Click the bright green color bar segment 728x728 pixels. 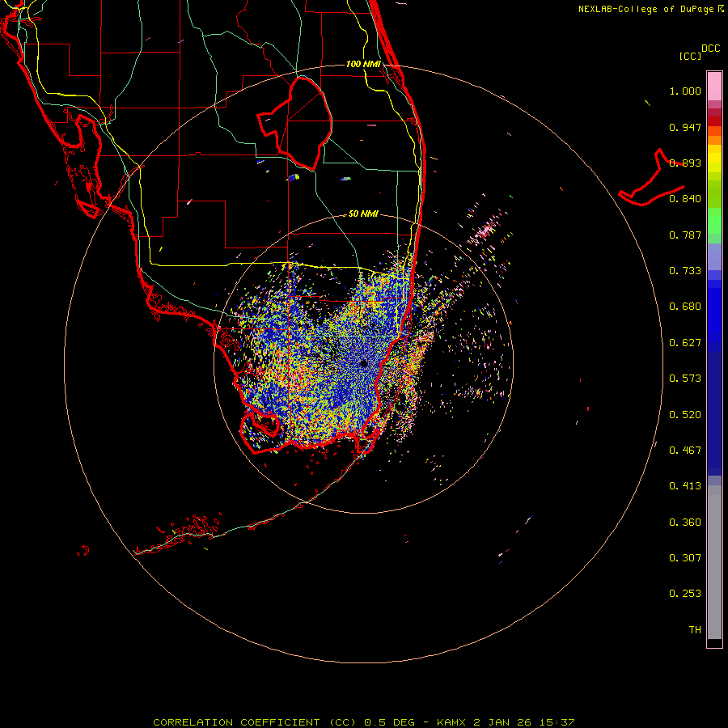pos(714,221)
